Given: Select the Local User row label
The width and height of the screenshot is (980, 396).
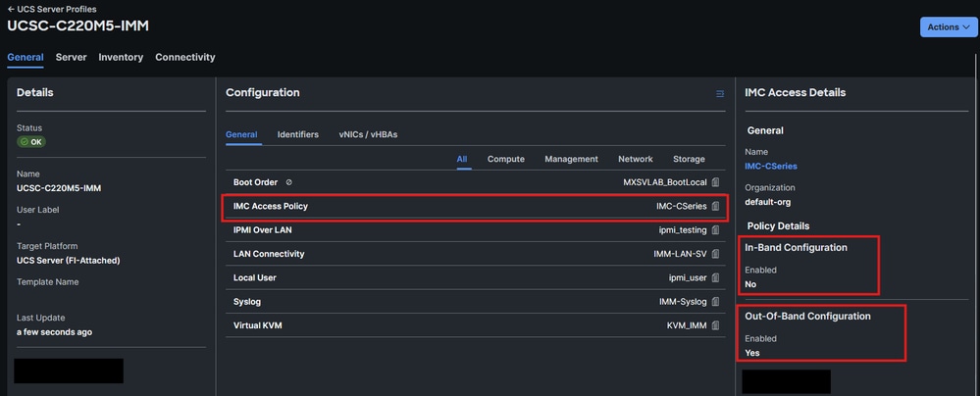Looking at the screenshot, I should pyautogui.click(x=254, y=277).
